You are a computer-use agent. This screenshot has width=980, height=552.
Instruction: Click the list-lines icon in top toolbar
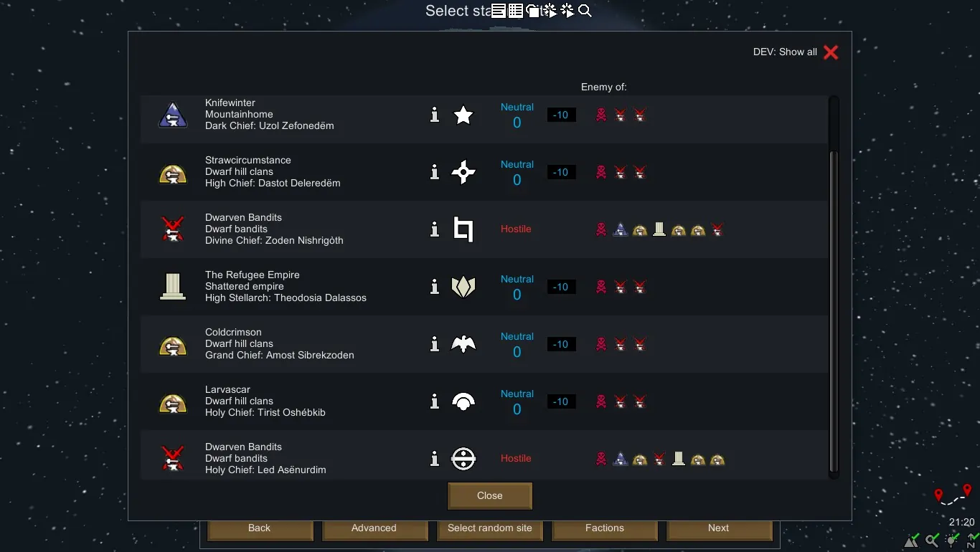pyautogui.click(x=498, y=11)
